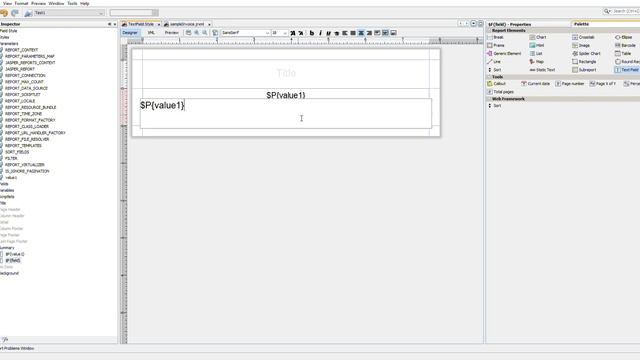
Task: Open the font size dropdown
Action: click(x=280, y=33)
